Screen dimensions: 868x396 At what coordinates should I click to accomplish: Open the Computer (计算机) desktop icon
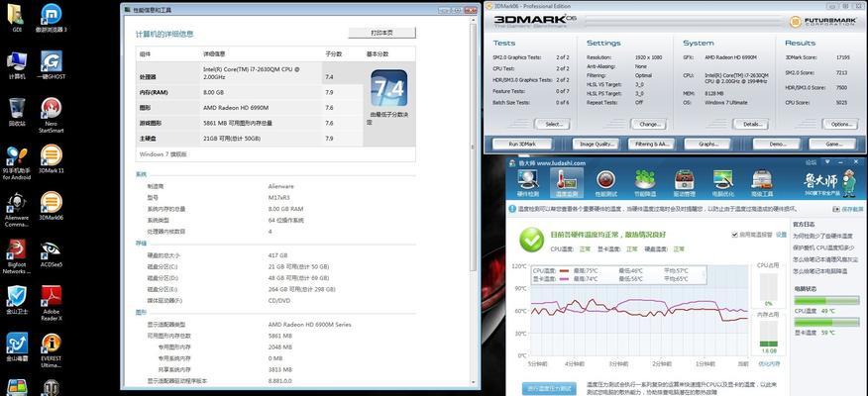(x=17, y=64)
